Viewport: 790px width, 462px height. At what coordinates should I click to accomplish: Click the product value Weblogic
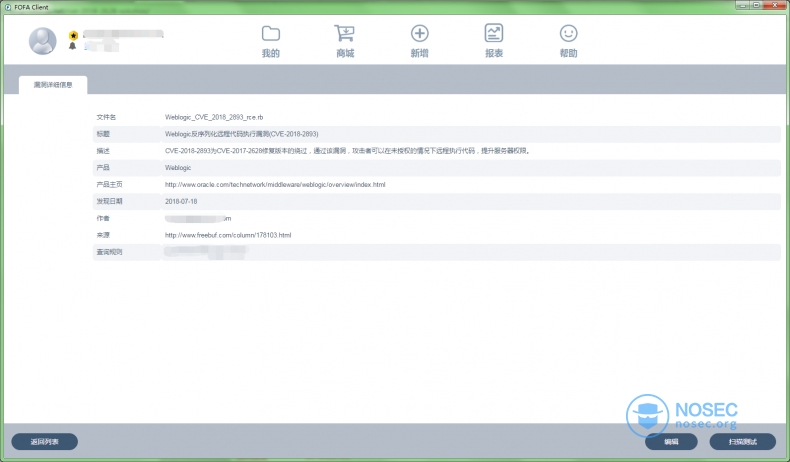tap(178, 168)
